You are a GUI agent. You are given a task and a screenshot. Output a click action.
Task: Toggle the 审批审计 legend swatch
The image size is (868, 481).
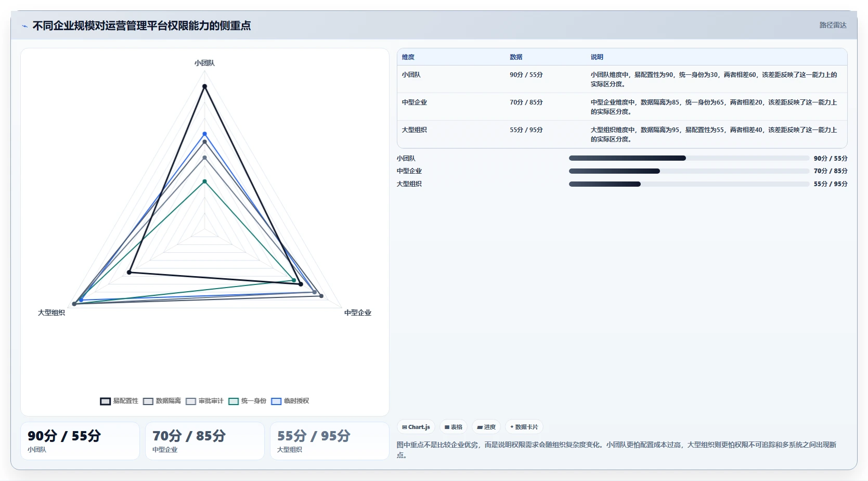[191, 401]
